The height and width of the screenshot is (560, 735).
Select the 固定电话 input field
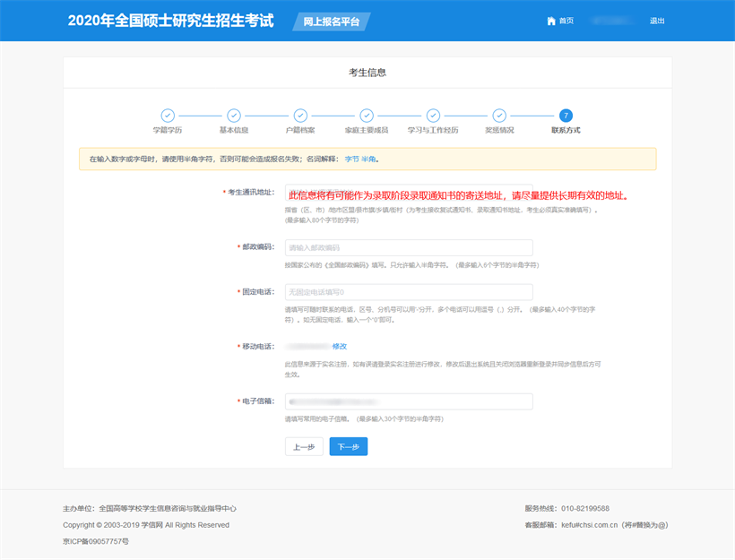409,292
